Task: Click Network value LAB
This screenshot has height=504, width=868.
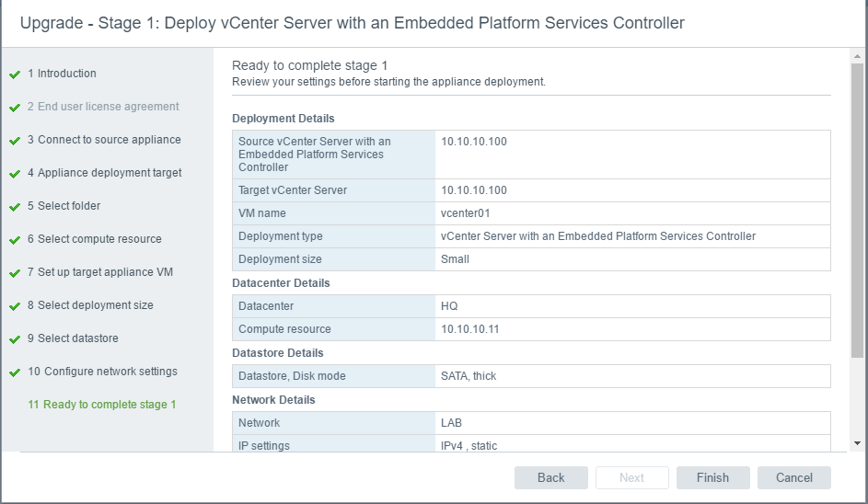Action: [451, 423]
